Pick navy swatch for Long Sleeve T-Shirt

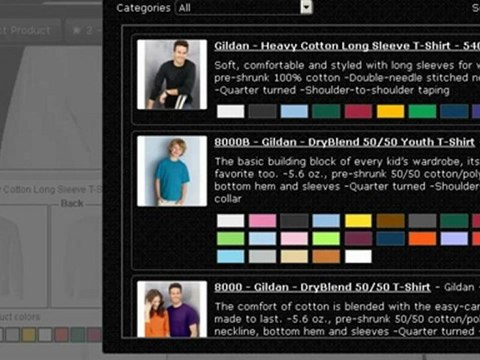coord(454,111)
